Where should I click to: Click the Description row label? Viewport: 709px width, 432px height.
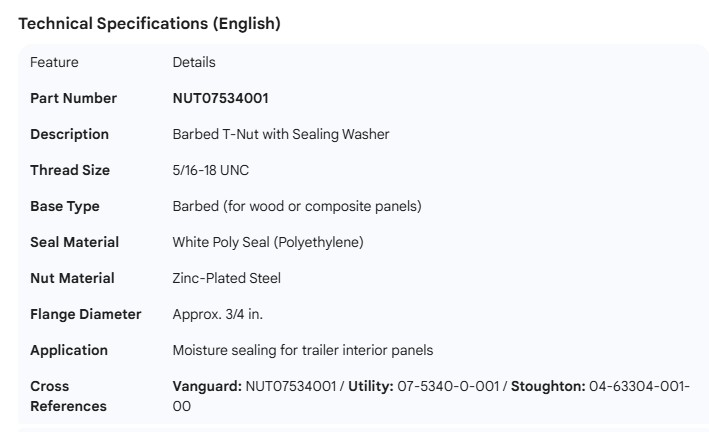coord(69,134)
